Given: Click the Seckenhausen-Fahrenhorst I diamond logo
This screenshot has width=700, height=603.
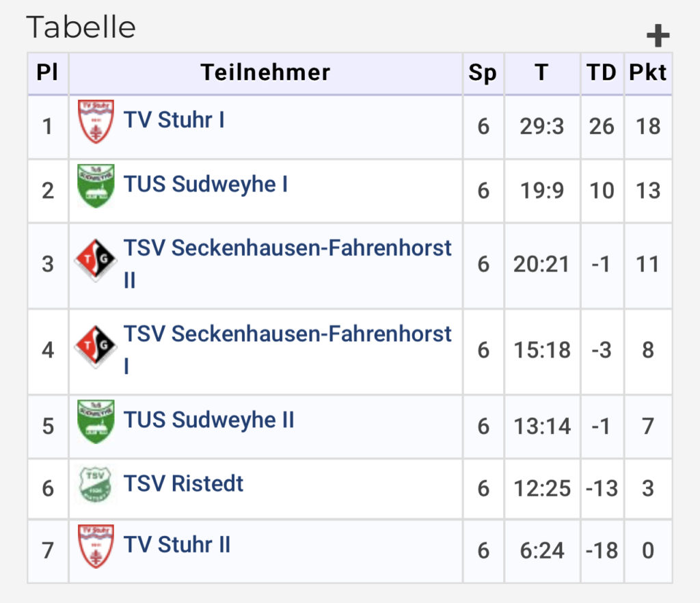Looking at the screenshot, I should click(96, 345).
